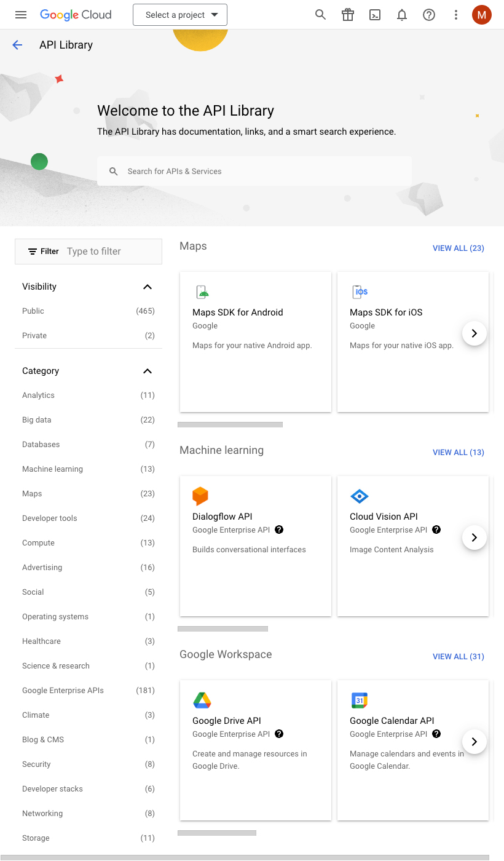Click the Google Workspace carousel scrollbar
Screen dimensions: 504x861
[217, 833]
